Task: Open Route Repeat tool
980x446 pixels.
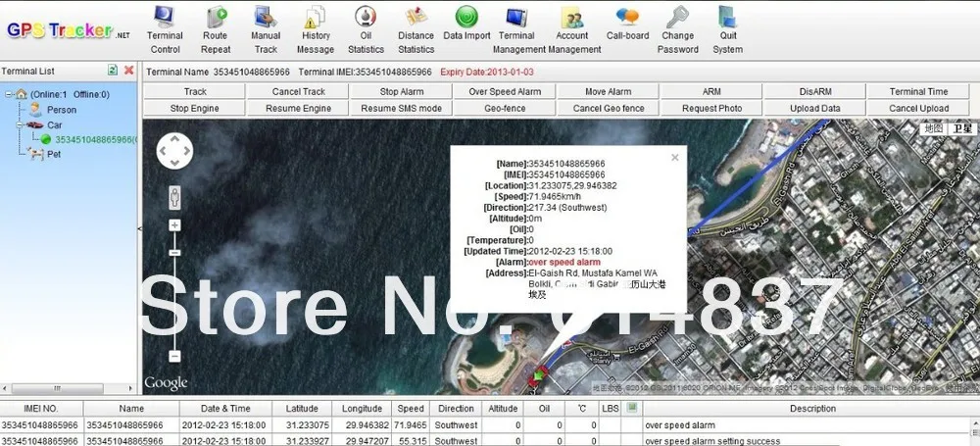Action: [216, 29]
